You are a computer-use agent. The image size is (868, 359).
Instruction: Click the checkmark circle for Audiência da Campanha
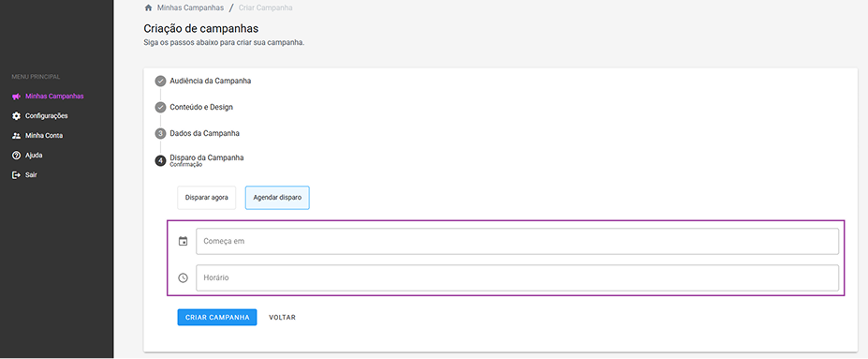pos(160,81)
